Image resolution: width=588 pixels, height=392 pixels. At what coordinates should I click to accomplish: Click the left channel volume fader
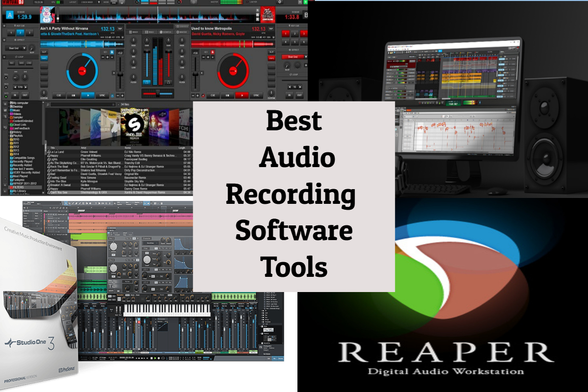click(x=147, y=64)
